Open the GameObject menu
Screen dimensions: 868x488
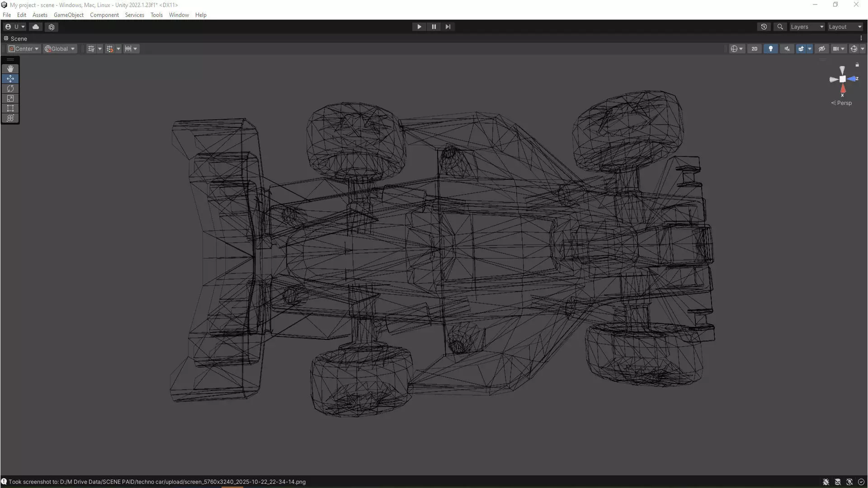pyautogui.click(x=68, y=15)
